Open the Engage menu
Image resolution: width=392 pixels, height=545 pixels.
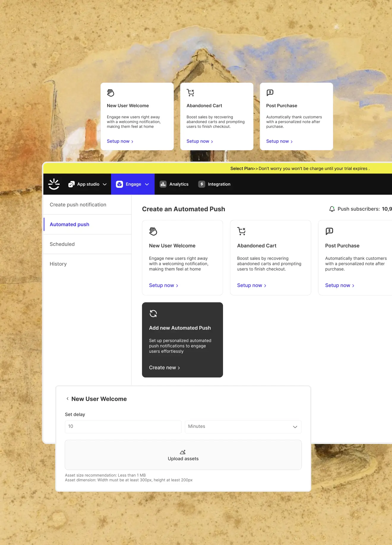pos(133,184)
